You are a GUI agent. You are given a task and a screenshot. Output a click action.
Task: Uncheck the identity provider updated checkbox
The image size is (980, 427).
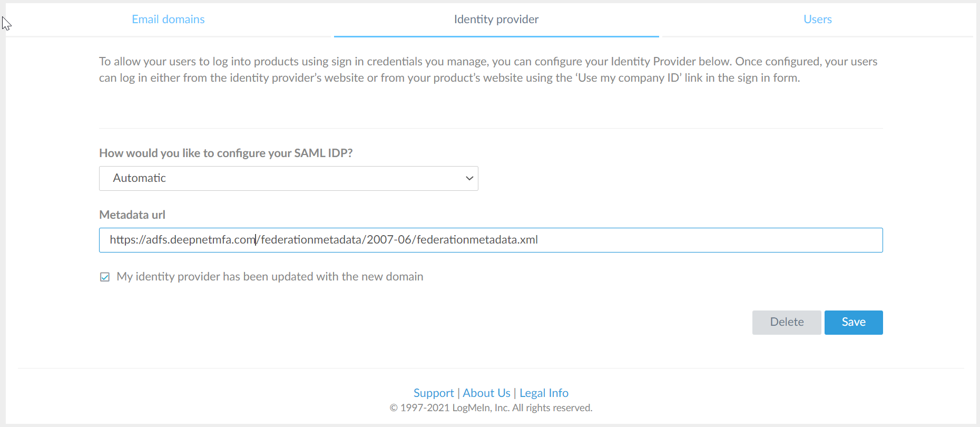[105, 277]
